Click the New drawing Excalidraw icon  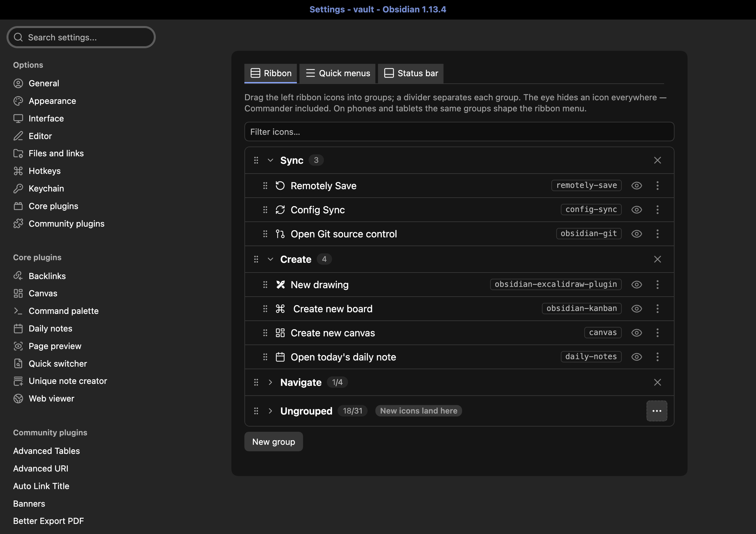(x=280, y=285)
